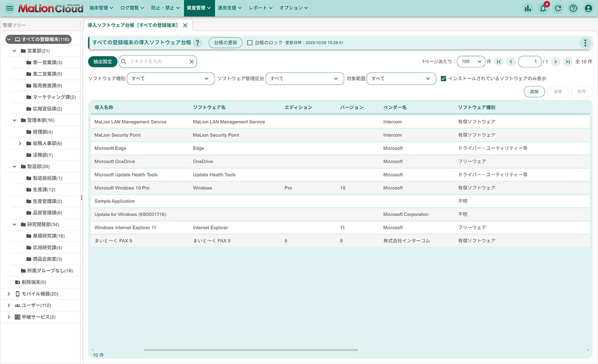This screenshot has height=364, width=598.
Task: Enable the 台帳のロック checkbox
Action: pyautogui.click(x=250, y=43)
